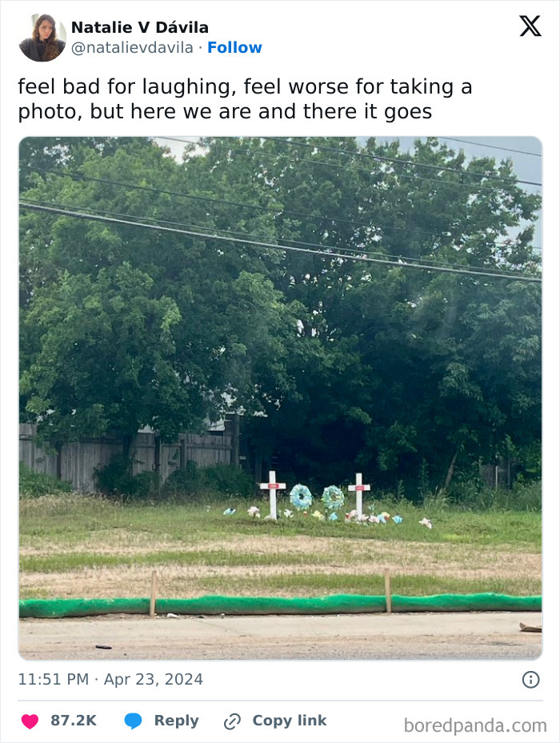Open Natalie V Dávila's profile avatar
560x743 pixels.
coord(42,38)
